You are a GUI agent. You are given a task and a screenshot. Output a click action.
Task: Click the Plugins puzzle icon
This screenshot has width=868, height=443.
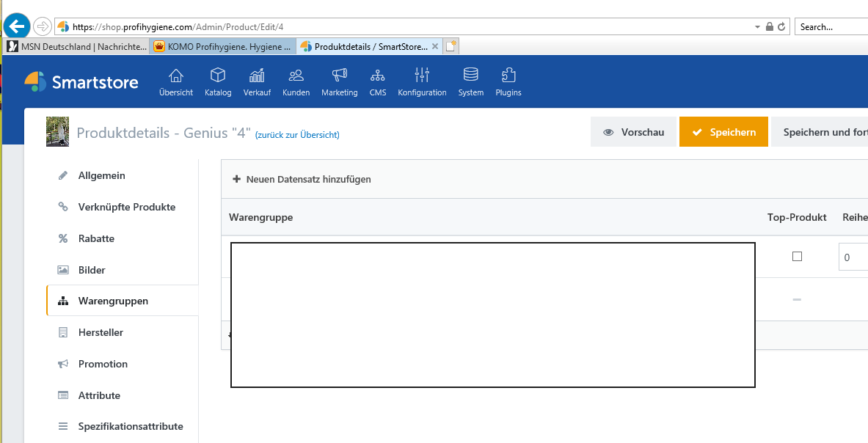pos(508,76)
